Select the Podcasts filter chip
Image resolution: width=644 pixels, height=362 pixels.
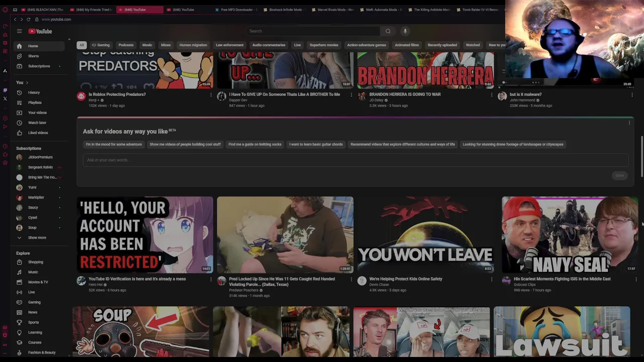(126, 45)
